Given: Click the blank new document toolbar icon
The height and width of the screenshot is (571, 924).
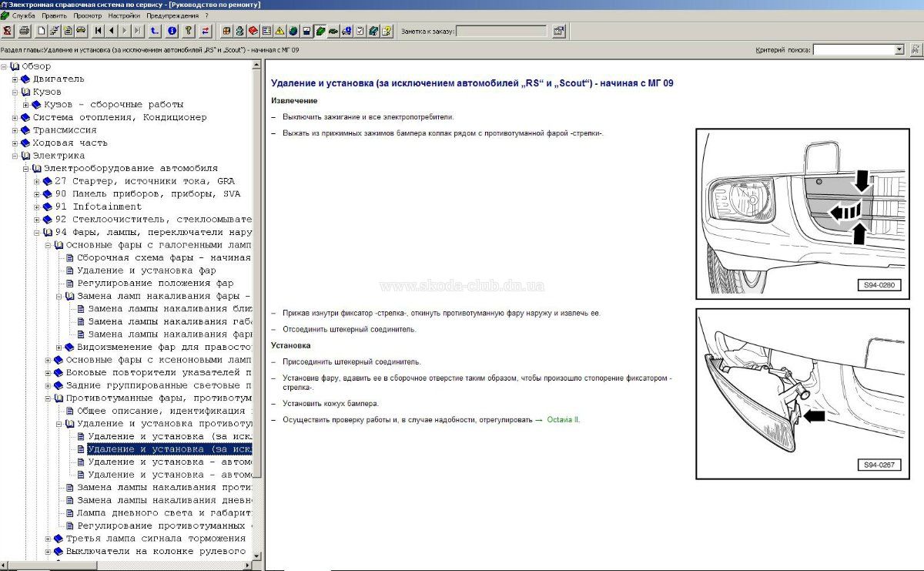Looking at the screenshot, I should pyautogui.click(x=42, y=31).
